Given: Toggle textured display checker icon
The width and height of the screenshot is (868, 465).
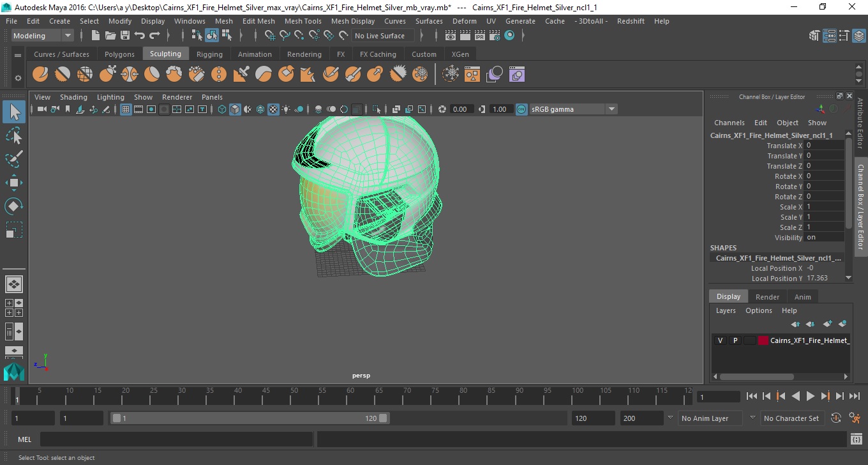Looking at the screenshot, I should (273, 109).
